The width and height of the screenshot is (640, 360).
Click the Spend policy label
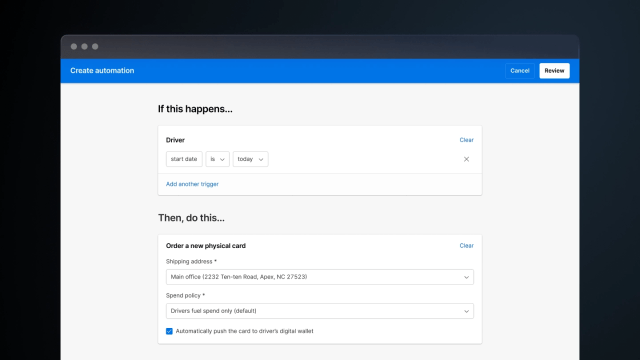pyautogui.click(x=185, y=296)
